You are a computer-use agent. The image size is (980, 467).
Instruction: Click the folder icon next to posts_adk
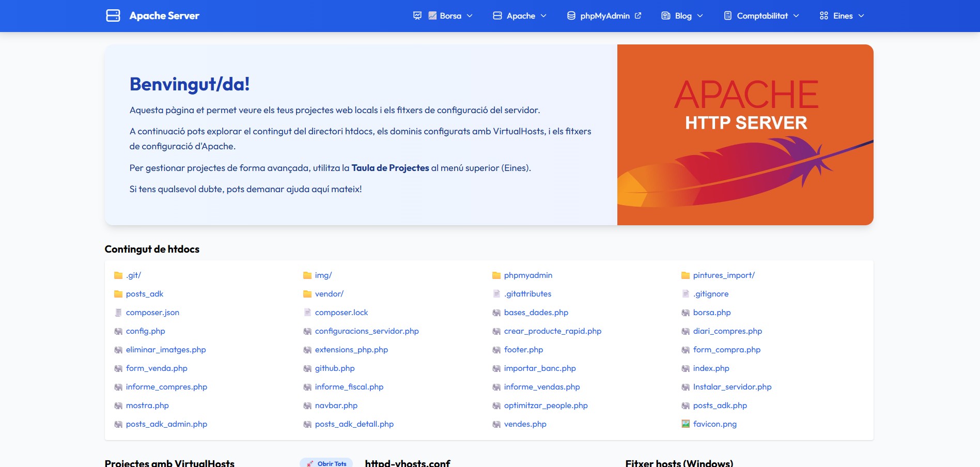click(118, 293)
